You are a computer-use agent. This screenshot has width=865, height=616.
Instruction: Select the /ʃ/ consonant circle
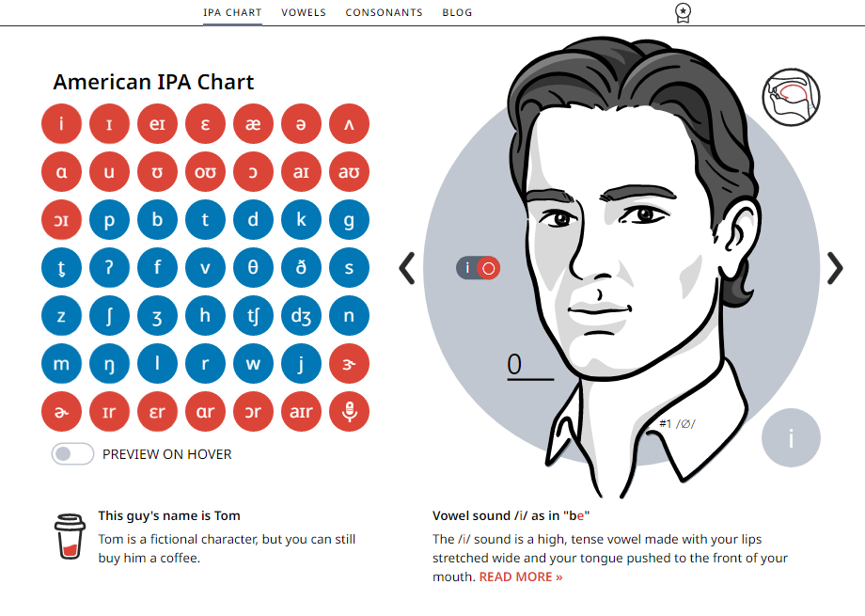tap(109, 316)
